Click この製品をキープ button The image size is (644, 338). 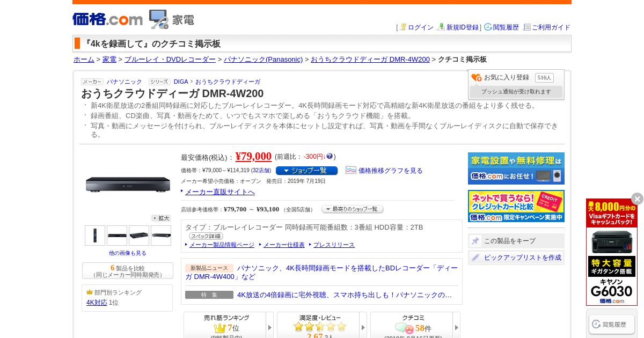click(x=516, y=241)
